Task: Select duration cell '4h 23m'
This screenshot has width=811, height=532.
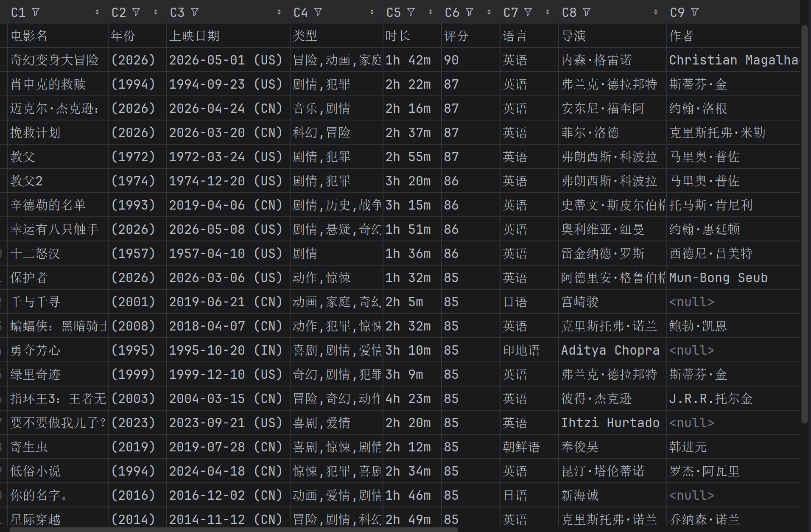Action: [412, 398]
